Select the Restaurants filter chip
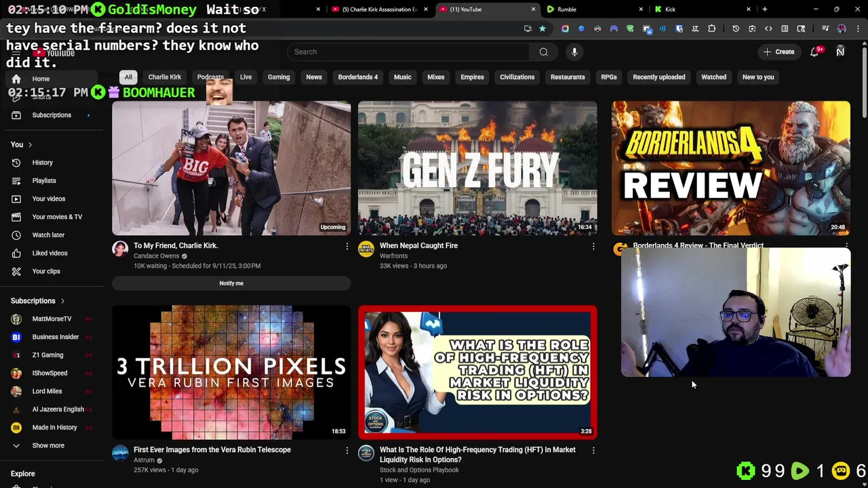868x488 pixels. tap(568, 77)
